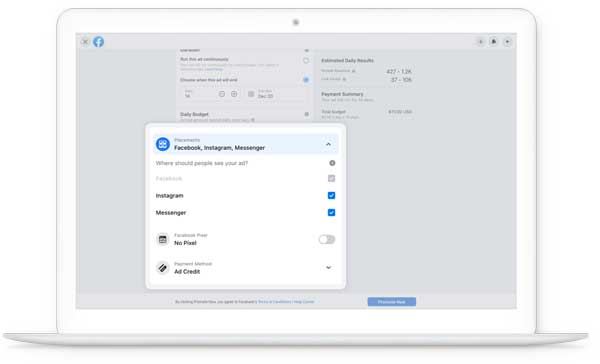
Task: Click the Placements icon
Action: (163, 144)
